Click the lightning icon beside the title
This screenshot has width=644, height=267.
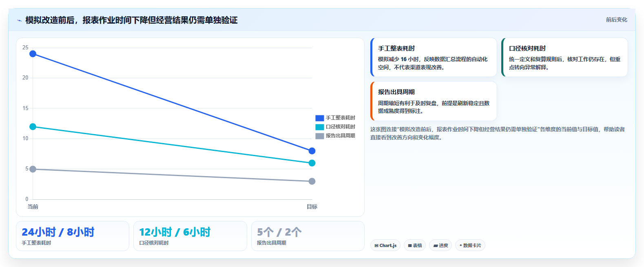(x=19, y=20)
